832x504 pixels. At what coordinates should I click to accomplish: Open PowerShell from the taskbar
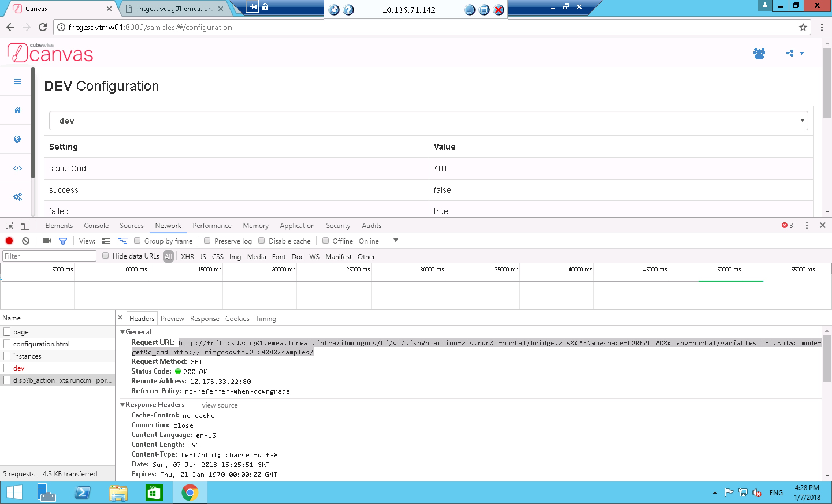point(83,492)
